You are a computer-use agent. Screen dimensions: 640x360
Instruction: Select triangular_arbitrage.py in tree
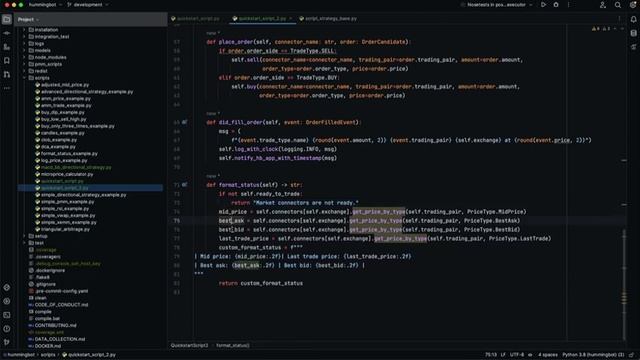coord(65,229)
